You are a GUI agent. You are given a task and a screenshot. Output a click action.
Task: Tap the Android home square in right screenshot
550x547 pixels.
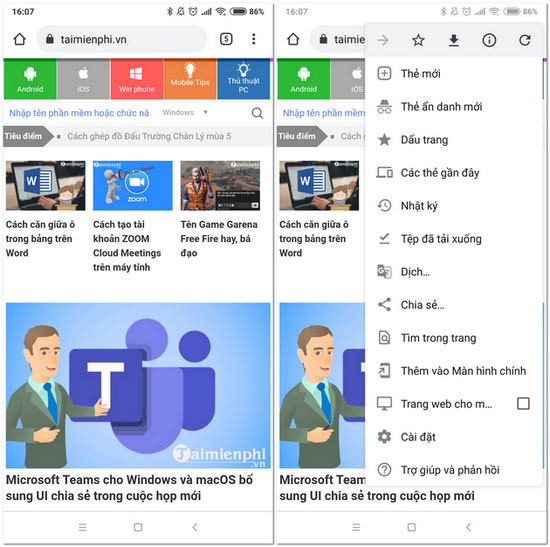(411, 527)
